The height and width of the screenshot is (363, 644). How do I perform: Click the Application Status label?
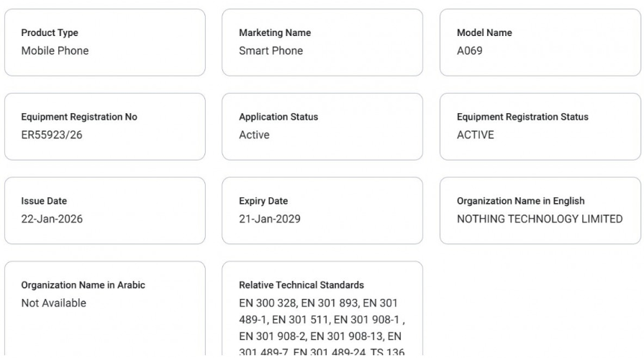tap(278, 117)
